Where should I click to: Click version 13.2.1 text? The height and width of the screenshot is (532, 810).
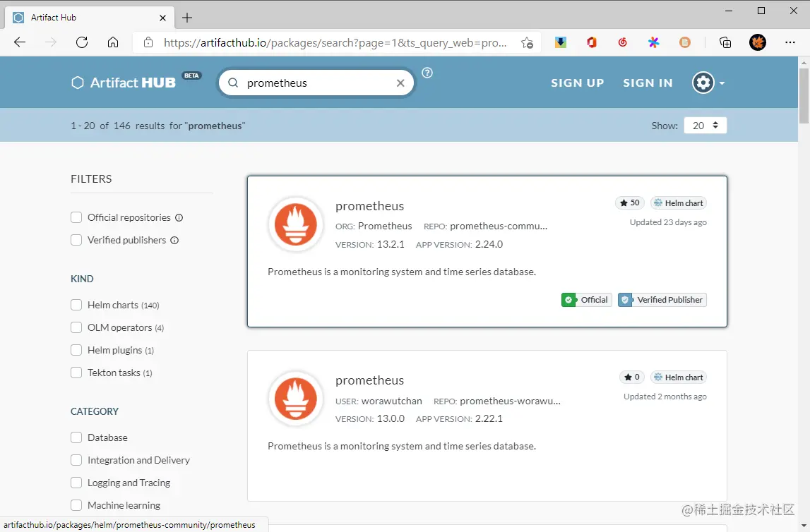point(391,245)
